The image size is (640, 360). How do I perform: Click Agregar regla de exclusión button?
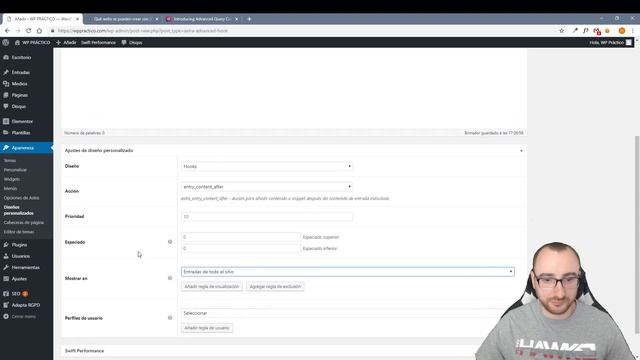[275, 287]
